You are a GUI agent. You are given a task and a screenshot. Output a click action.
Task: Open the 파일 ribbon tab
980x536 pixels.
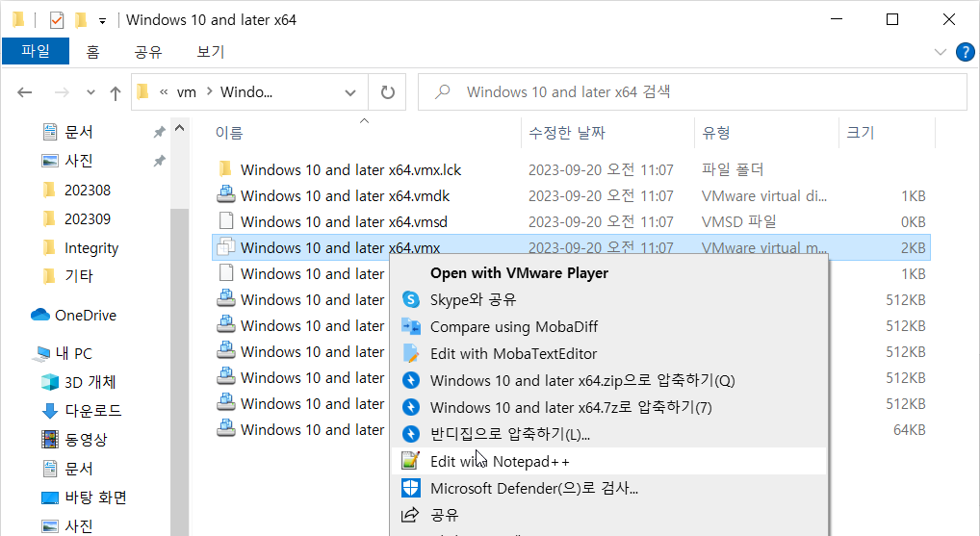(36, 51)
